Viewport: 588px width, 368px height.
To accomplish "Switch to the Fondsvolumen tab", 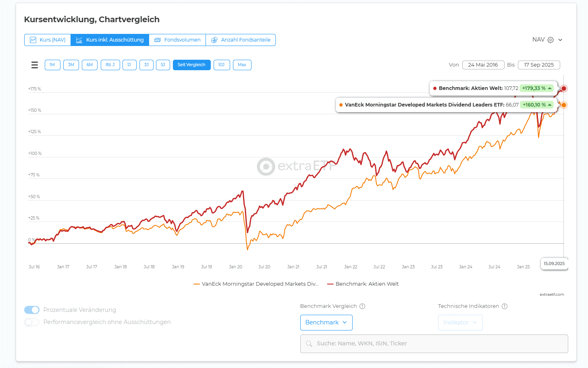I will (x=177, y=40).
